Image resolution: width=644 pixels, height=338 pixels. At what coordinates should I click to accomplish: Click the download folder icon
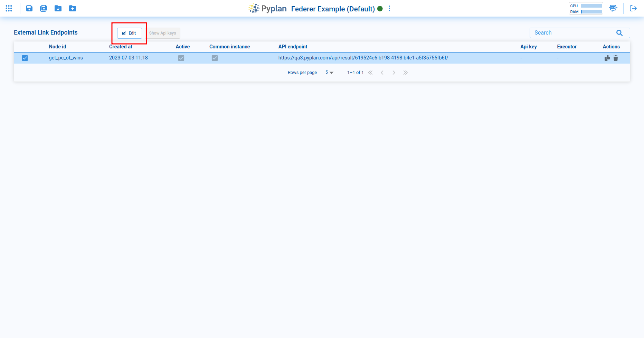[58, 8]
